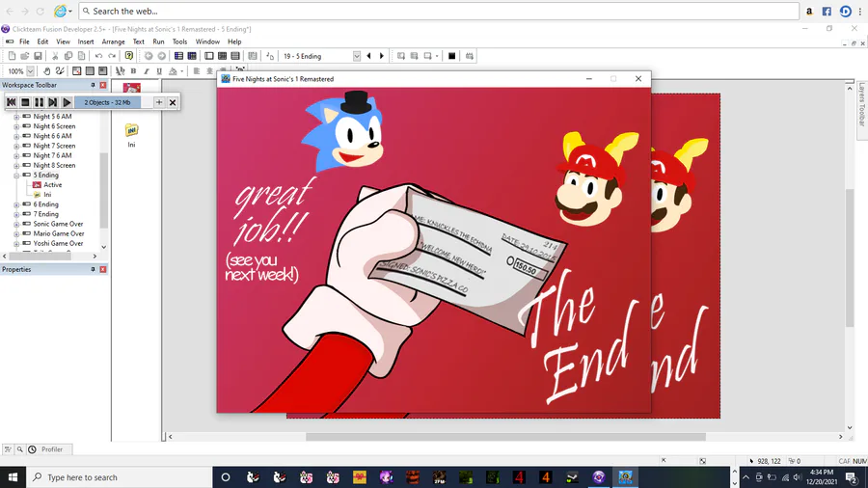Pin the Properties panel

tap(93, 269)
